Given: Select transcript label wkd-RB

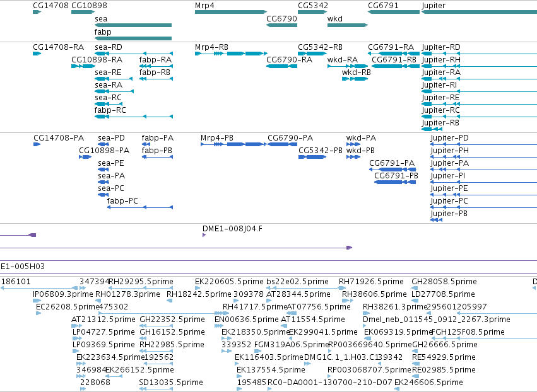Looking at the screenshot, I should point(356,72).
